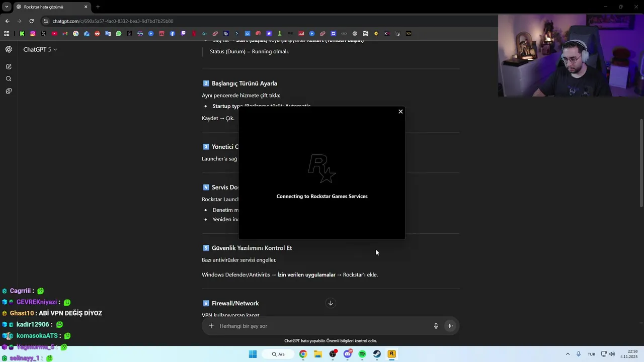Click 'Connecting to Rockstar Games Services' text

(322, 196)
